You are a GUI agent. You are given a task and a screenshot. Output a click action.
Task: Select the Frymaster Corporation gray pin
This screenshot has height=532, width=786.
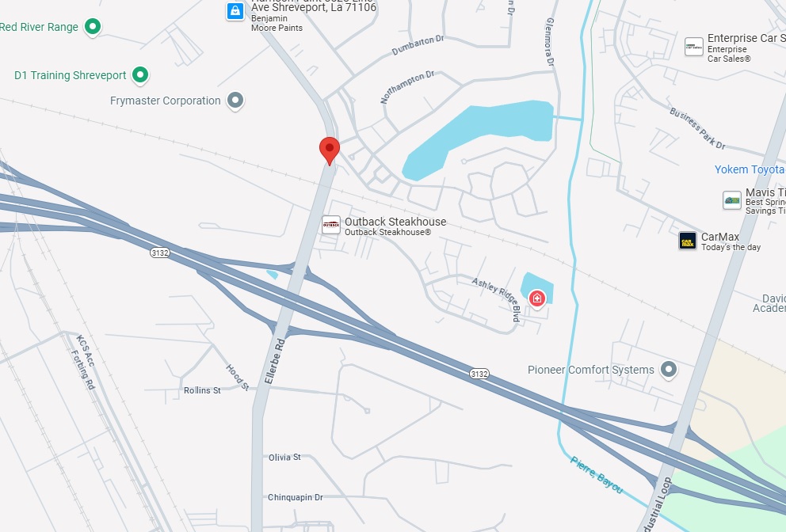[x=235, y=101]
